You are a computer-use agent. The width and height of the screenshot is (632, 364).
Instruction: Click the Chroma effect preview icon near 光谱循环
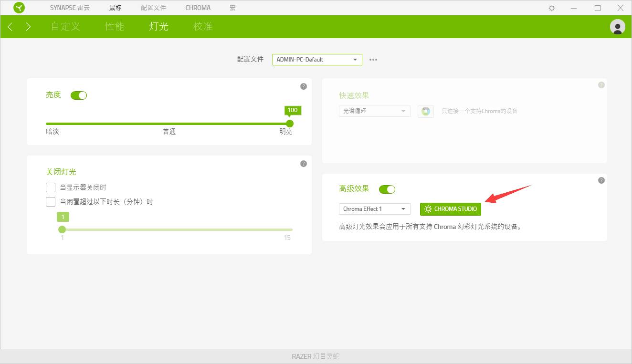(x=425, y=111)
